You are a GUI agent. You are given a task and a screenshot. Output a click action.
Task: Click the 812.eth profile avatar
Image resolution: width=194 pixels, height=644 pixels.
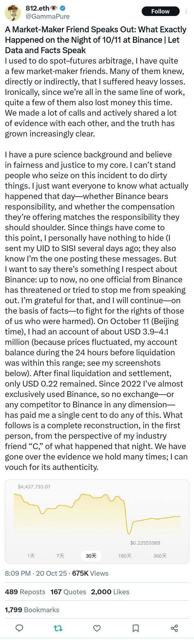click(x=13, y=13)
